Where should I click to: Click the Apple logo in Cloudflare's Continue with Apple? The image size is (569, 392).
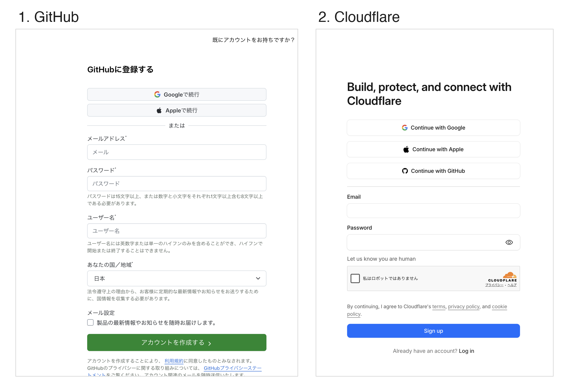tap(406, 149)
